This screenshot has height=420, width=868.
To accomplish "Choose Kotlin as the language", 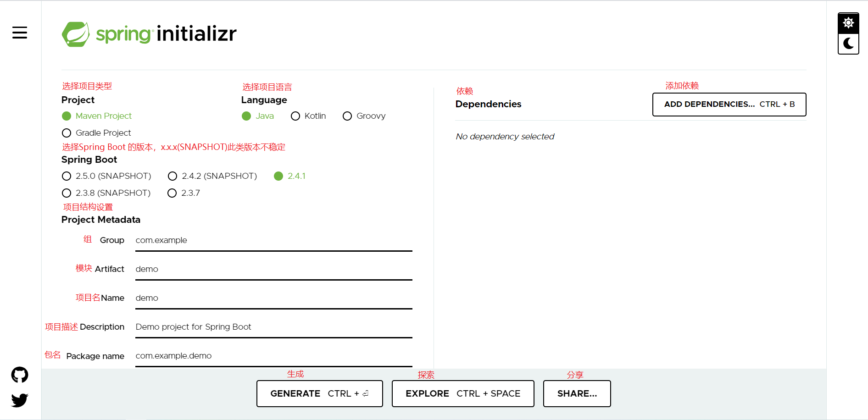I will [308, 116].
